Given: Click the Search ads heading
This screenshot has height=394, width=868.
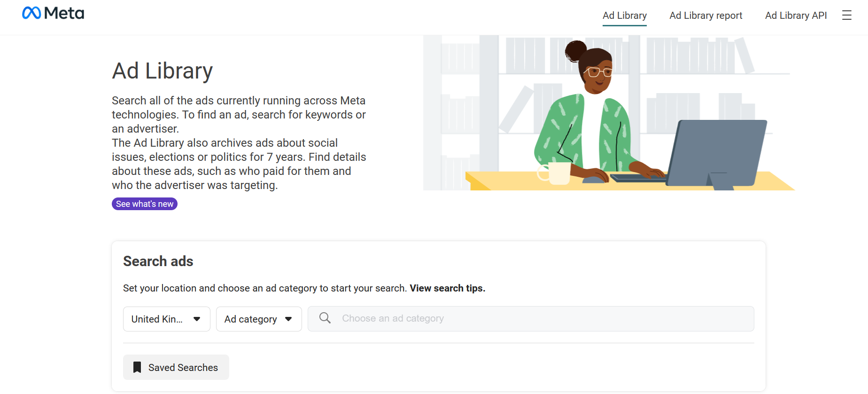Looking at the screenshot, I should click(158, 261).
